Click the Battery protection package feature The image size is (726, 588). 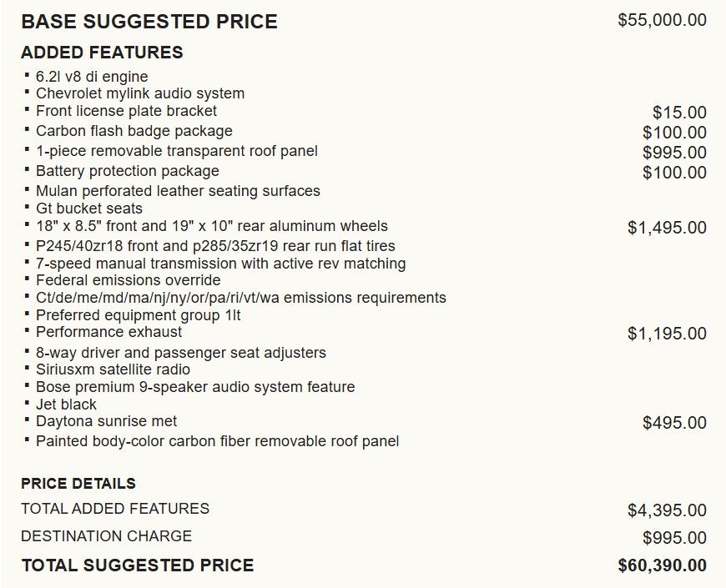point(127,171)
